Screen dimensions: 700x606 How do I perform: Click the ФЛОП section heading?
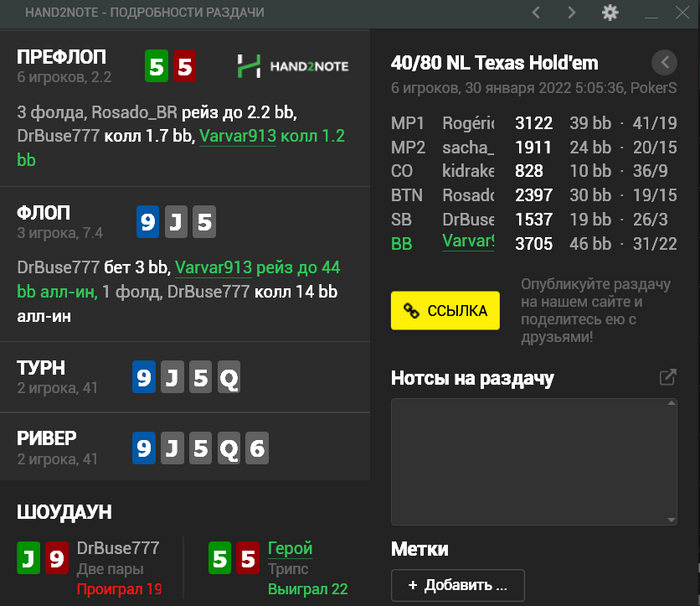(x=44, y=213)
